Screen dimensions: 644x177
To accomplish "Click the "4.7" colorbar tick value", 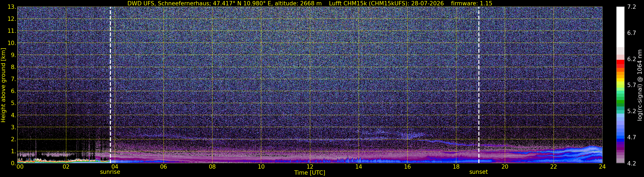I will tap(632, 137).
